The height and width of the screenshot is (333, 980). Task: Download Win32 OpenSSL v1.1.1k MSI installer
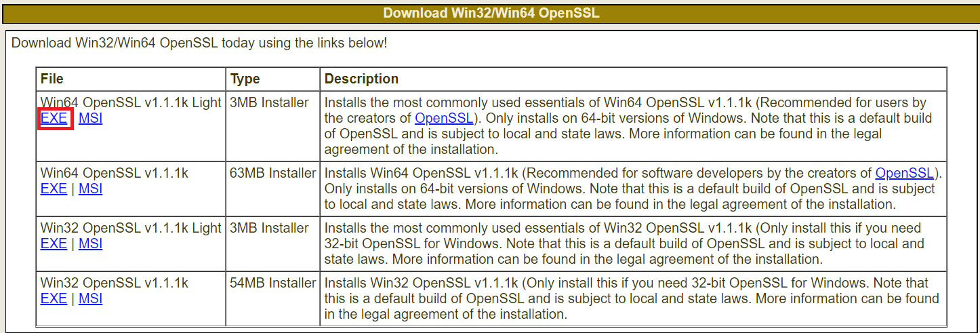90,298
